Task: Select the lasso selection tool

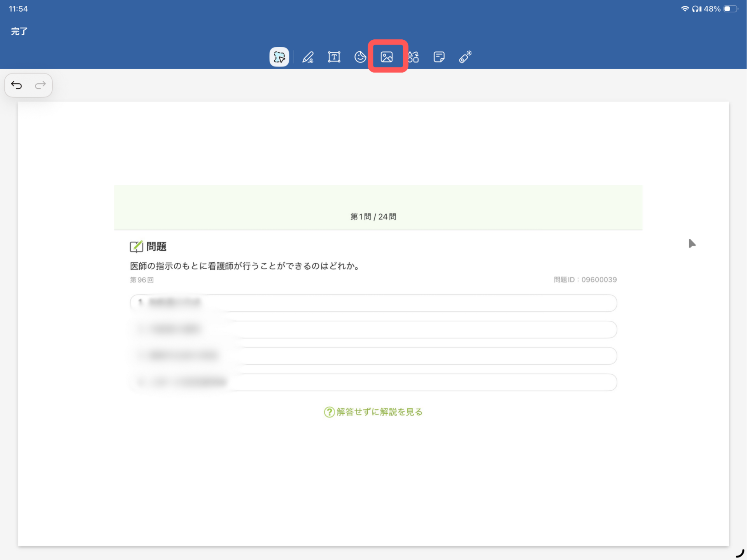Action: tap(279, 57)
